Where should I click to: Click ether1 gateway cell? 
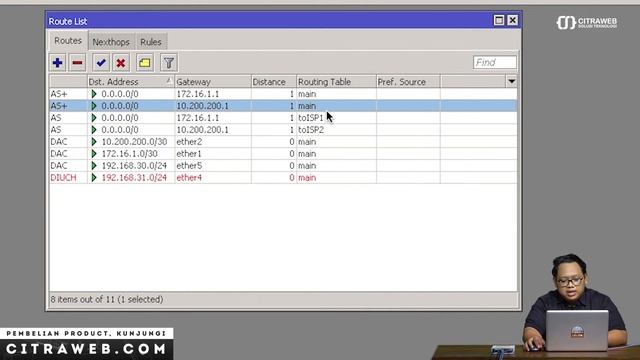213,153
